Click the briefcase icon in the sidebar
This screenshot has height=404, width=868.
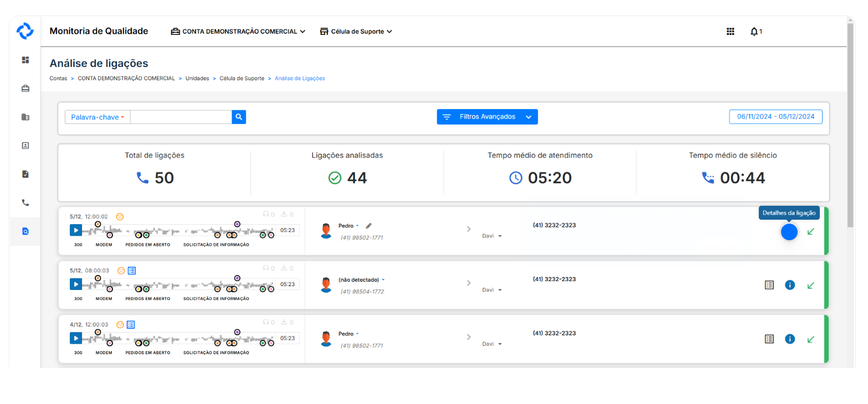(x=25, y=89)
